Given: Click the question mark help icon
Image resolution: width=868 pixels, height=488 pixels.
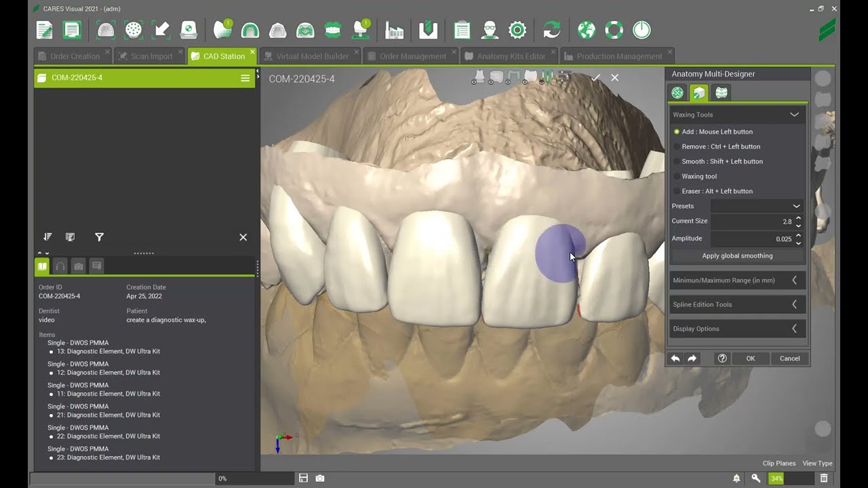Looking at the screenshot, I should 722,359.
